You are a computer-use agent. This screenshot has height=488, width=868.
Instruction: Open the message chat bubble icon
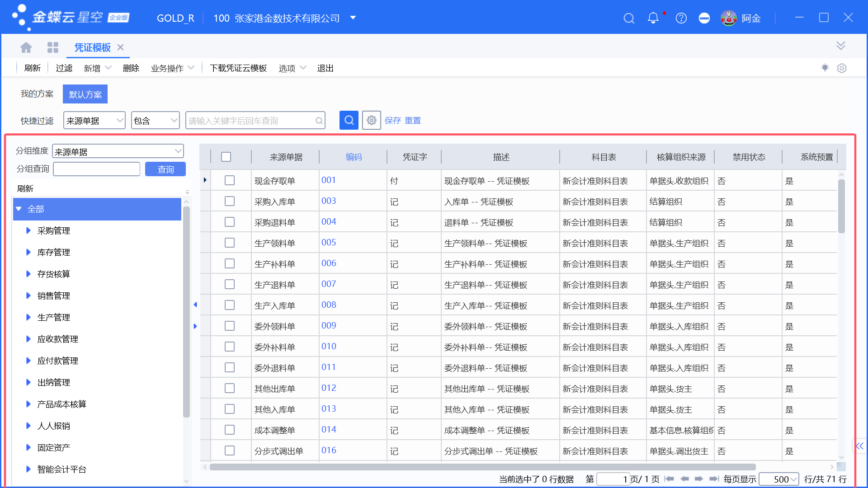[704, 18]
